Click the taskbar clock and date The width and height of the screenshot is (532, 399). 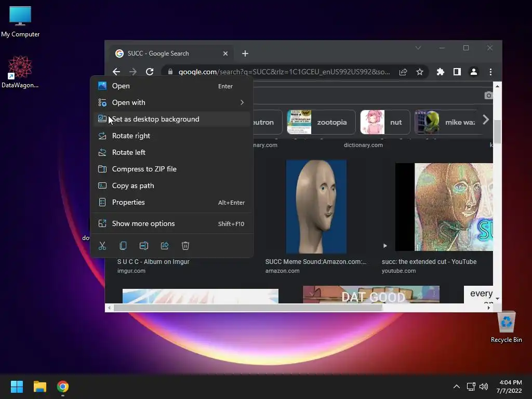pyautogui.click(x=509, y=387)
